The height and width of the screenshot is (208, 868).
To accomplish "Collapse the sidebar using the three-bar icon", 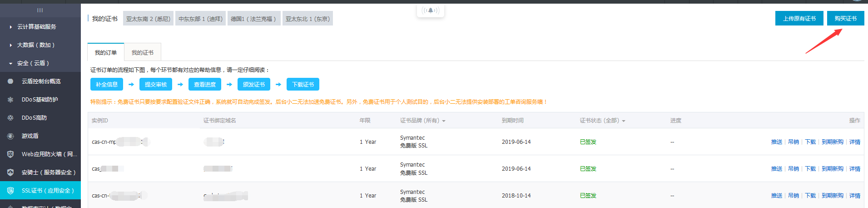I will [x=40, y=10].
